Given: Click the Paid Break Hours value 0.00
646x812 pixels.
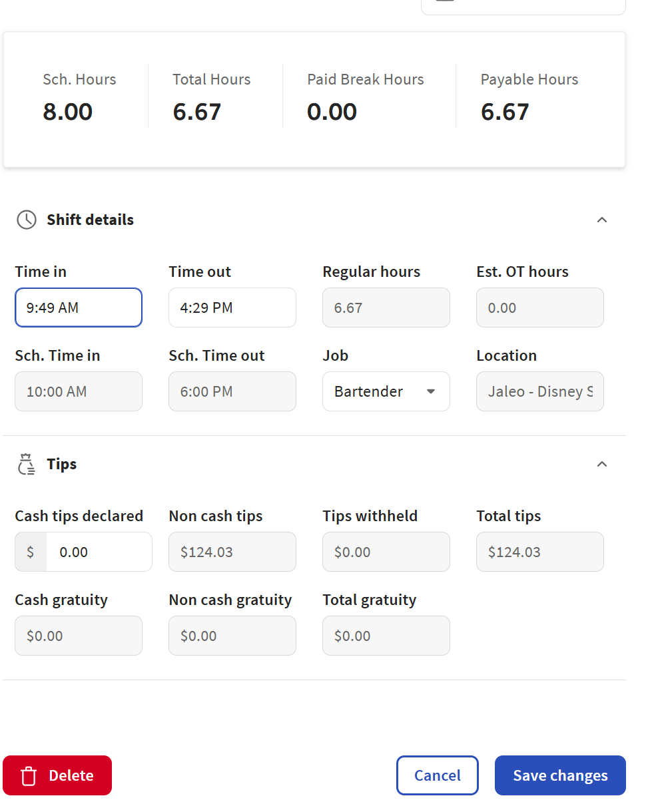Looking at the screenshot, I should [332, 112].
